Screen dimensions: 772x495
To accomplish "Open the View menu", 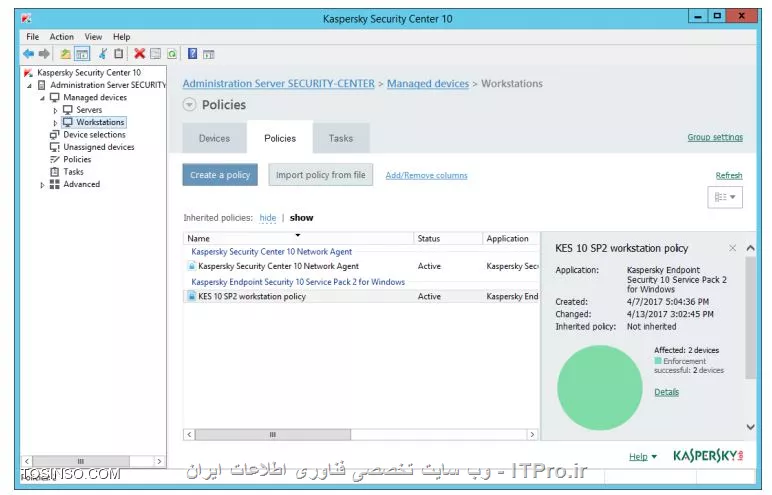I will (x=93, y=37).
